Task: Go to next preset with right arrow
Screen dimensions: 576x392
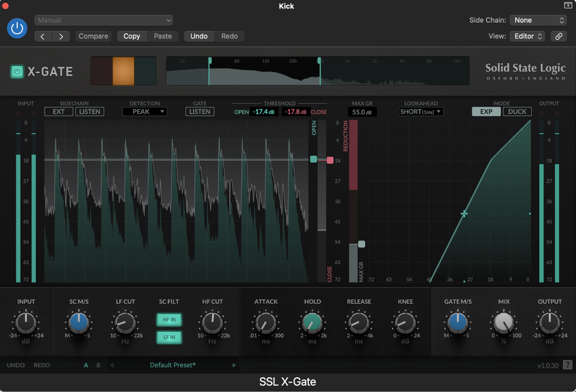Action: click(61, 36)
